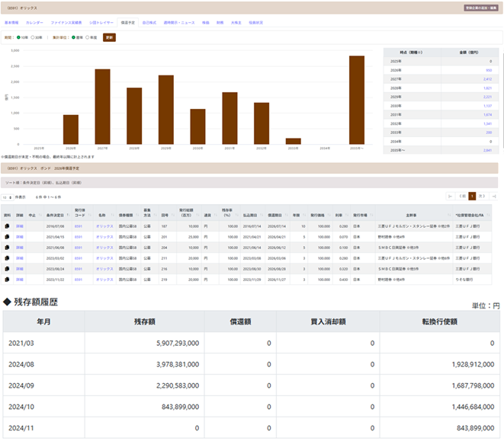The height and width of the screenshot is (441, 504).
Task: Go to next page 次 button
Action: pos(481,197)
